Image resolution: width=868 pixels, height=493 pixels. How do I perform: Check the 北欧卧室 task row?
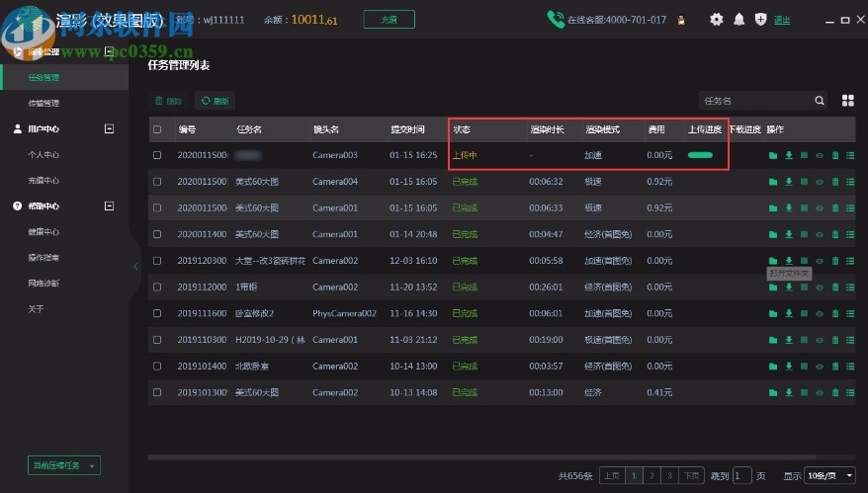click(157, 367)
